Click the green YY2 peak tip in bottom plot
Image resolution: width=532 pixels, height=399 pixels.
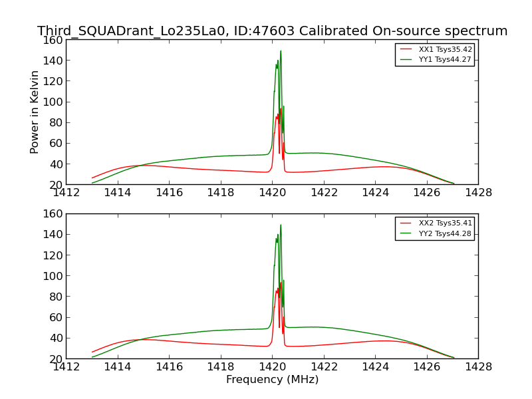281,225
